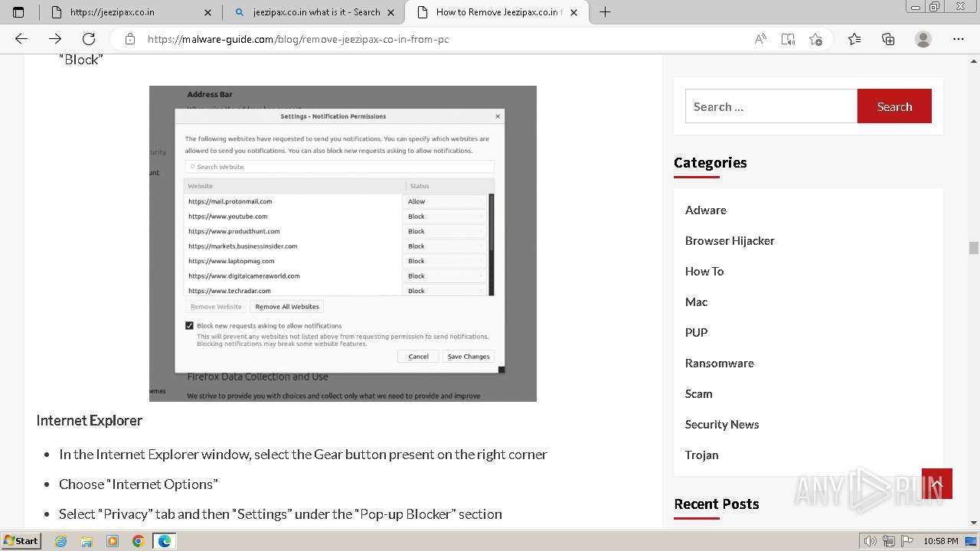Viewport: 980px width, 551px height.
Task: Select Microsoft Edge taskbar icon
Action: [165, 541]
